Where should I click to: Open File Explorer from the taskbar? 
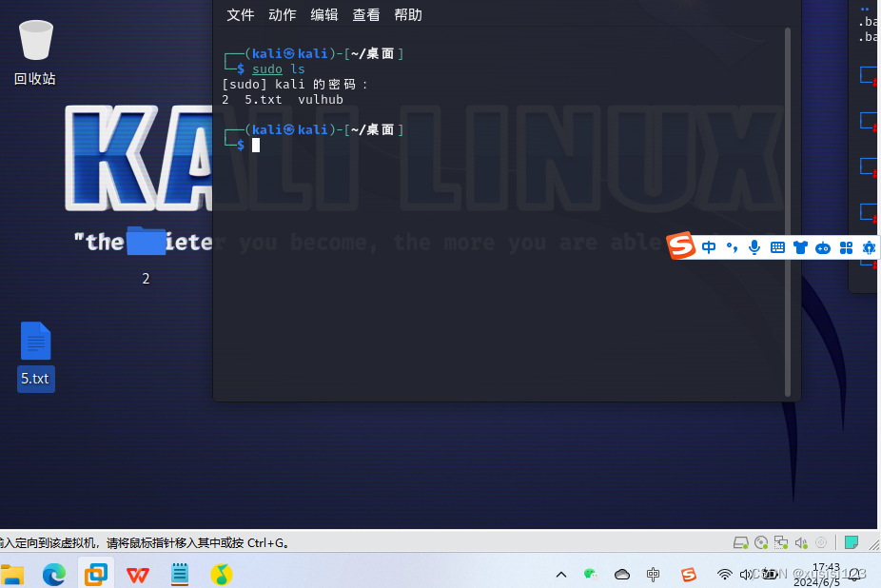(11, 575)
